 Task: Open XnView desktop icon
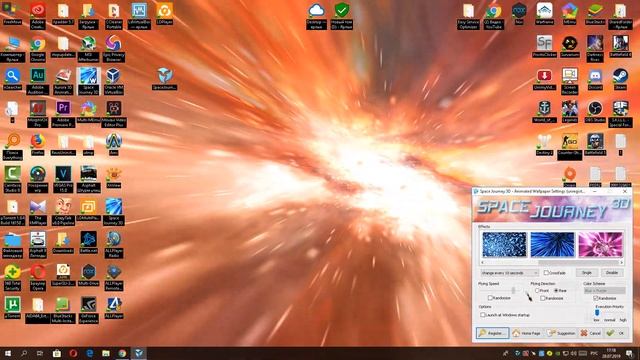pos(113,177)
